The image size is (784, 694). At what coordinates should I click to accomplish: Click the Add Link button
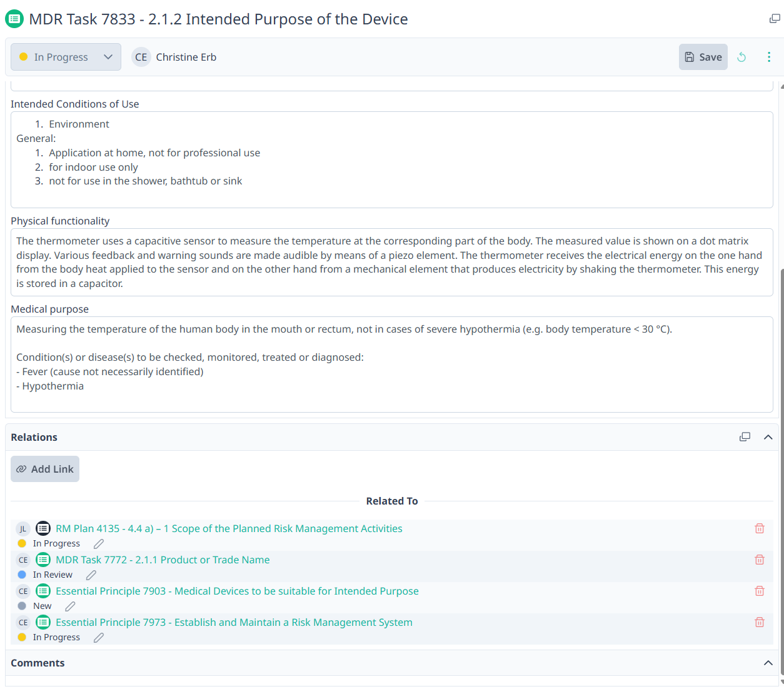45,469
